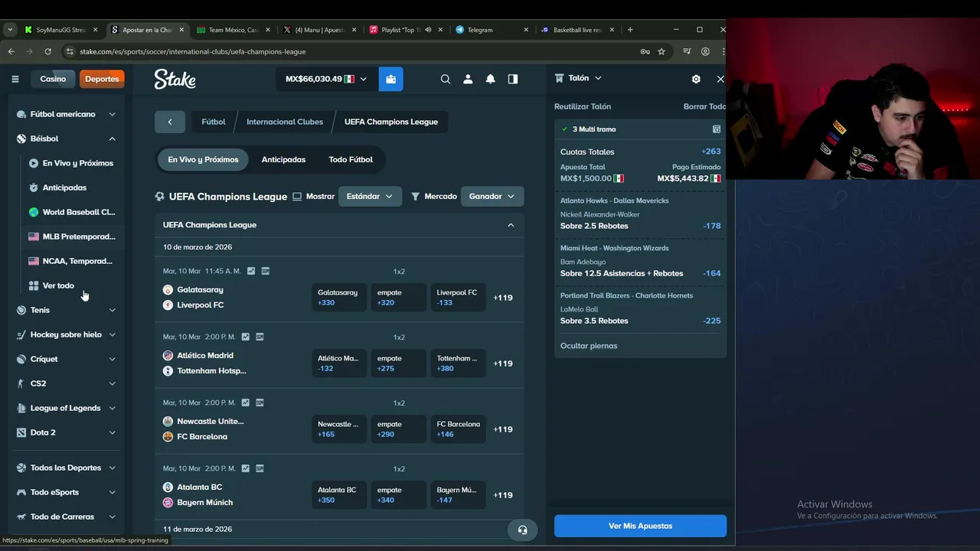Open the Talón dropdown in bet slip
Viewport: 980px width, 551px height.
[585, 78]
